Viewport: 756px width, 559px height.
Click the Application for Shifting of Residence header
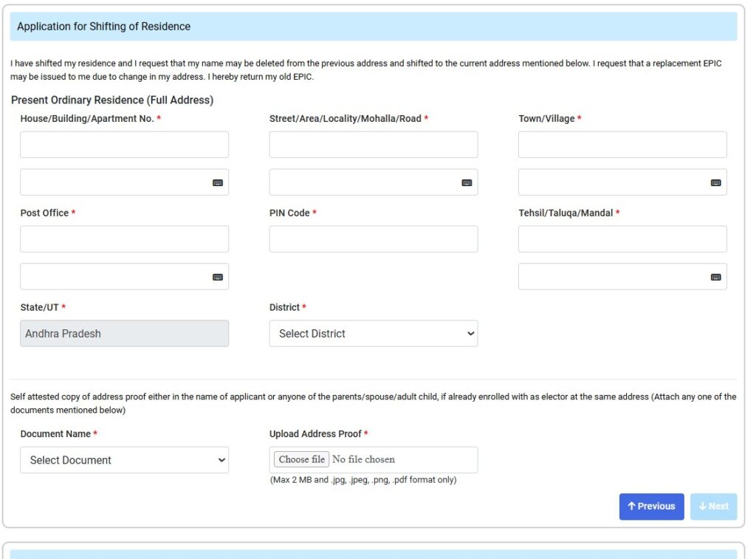pyautogui.click(x=103, y=26)
